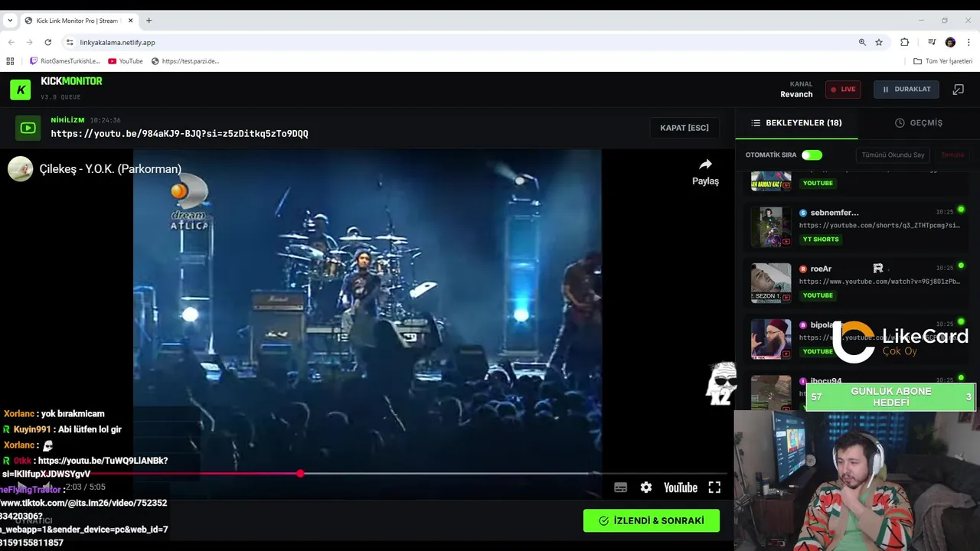Image resolution: width=980 pixels, height=551 pixels.
Task: Click the green Kick Monitor logo icon
Action: tap(21, 90)
